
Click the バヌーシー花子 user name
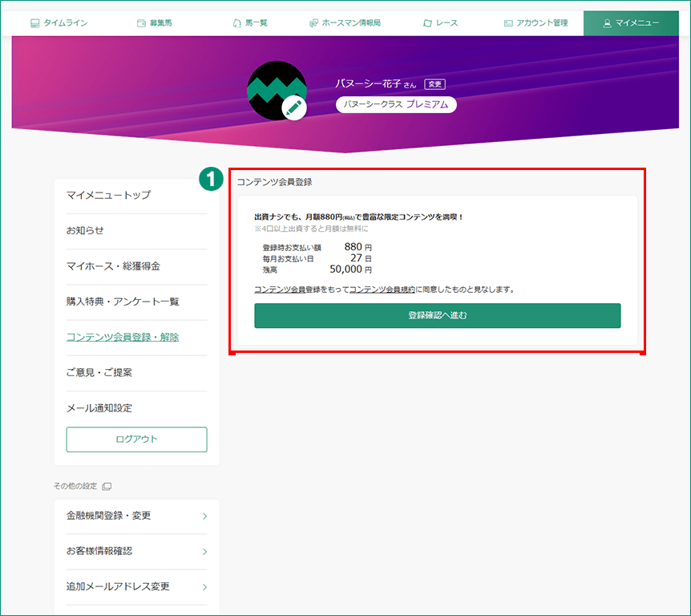pos(369,83)
